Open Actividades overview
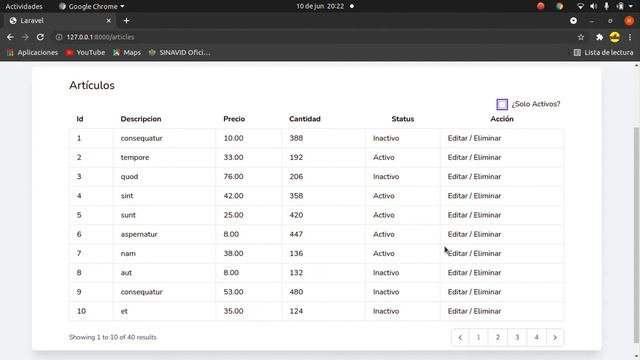This screenshot has height=360, width=640. [x=24, y=7]
